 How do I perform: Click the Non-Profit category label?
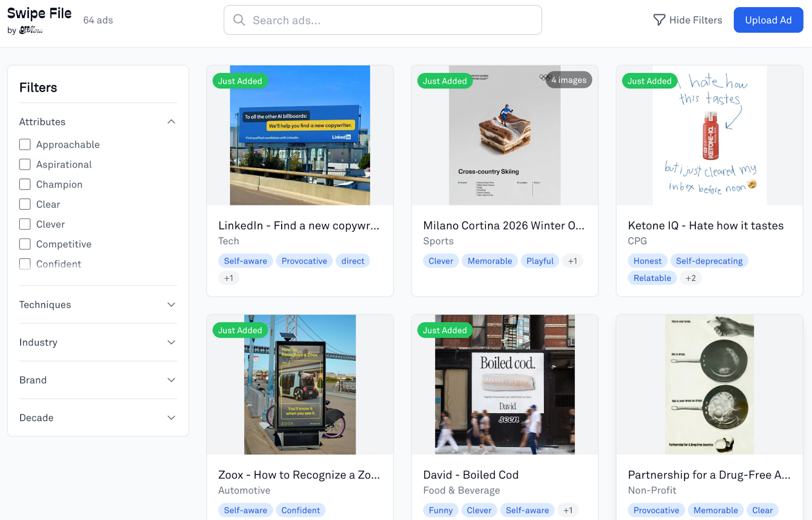click(x=652, y=491)
